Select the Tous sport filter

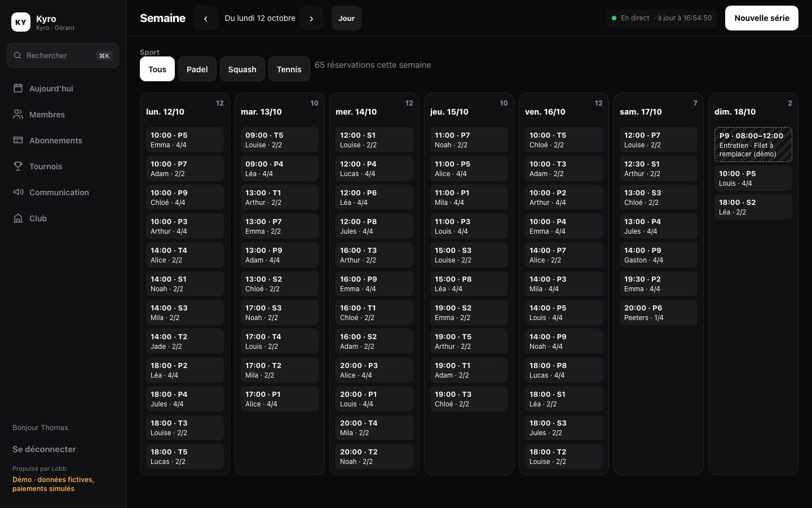157,69
